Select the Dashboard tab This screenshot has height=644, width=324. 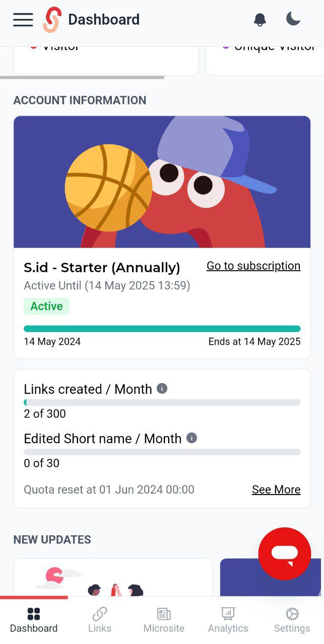34,620
